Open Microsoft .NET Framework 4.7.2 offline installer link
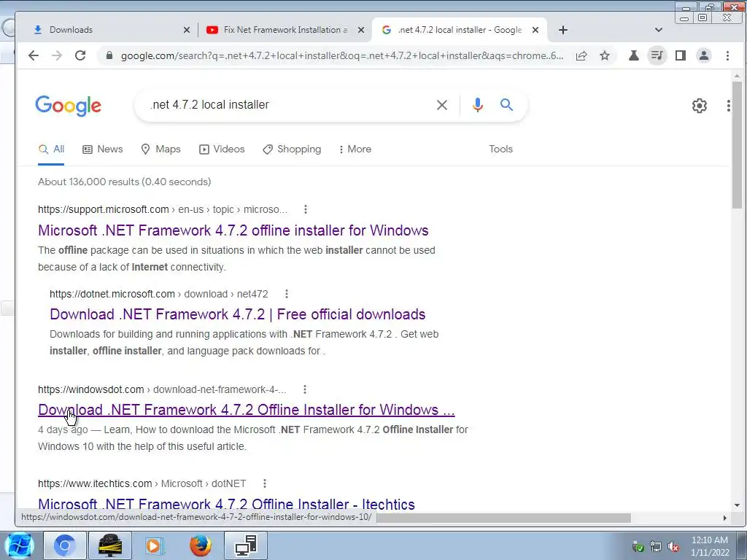The image size is (747, 560). (233, 230)
